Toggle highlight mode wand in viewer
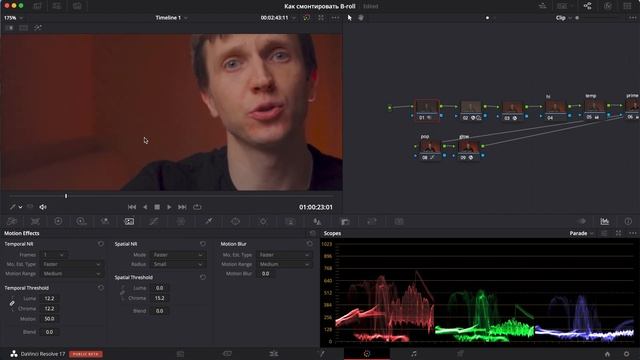The height and width of the screenshot is (360, 640). click(38, 28)
